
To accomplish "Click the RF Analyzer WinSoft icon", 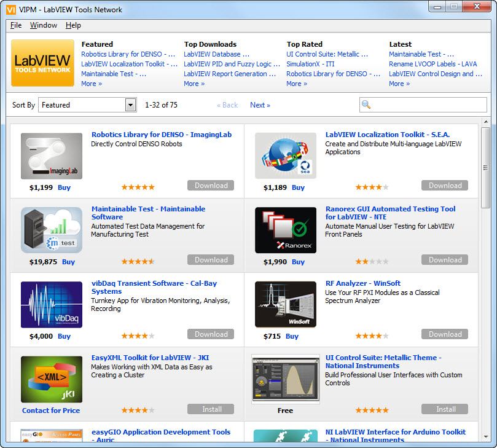I will 286,304.
